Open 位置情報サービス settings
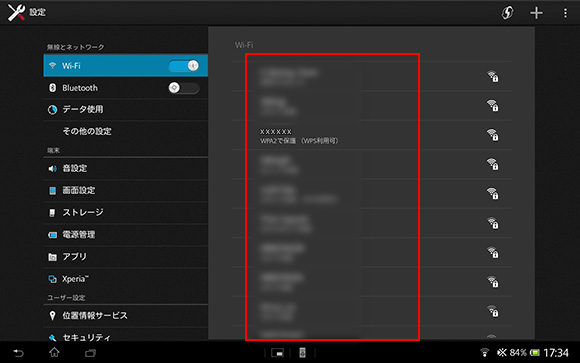The width and height of the screenshot is (580, 363). coord(125,316)
